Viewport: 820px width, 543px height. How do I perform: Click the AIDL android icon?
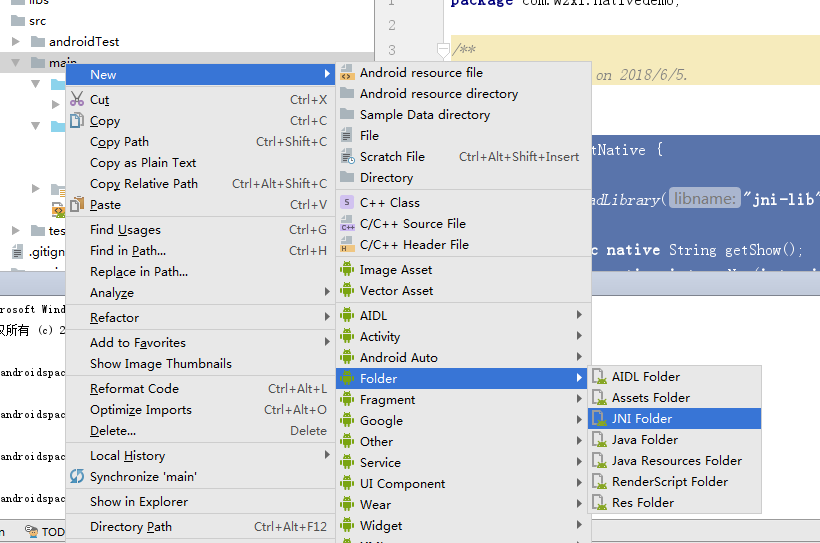pos(347,315)
